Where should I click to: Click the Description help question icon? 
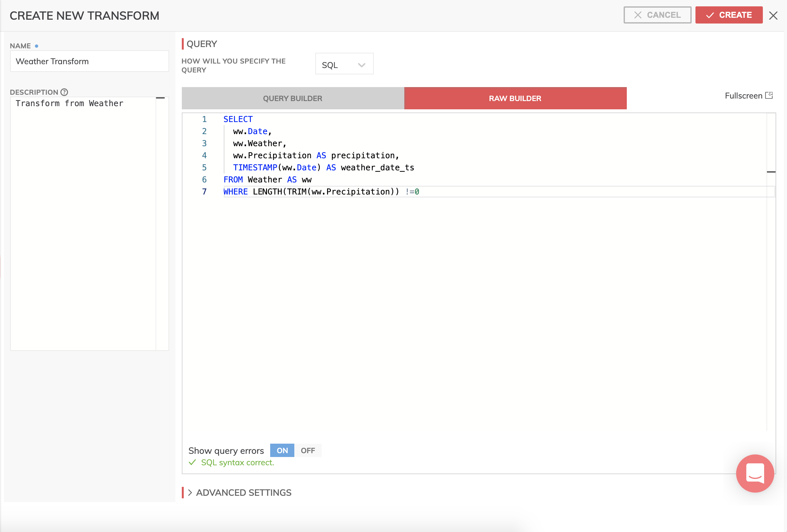click(x=64, y=92)
